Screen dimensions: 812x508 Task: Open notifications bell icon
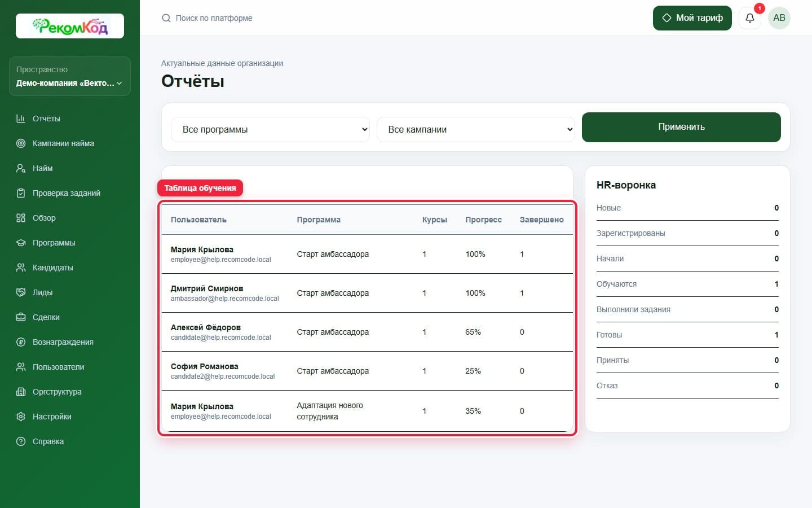pos(750,18)
